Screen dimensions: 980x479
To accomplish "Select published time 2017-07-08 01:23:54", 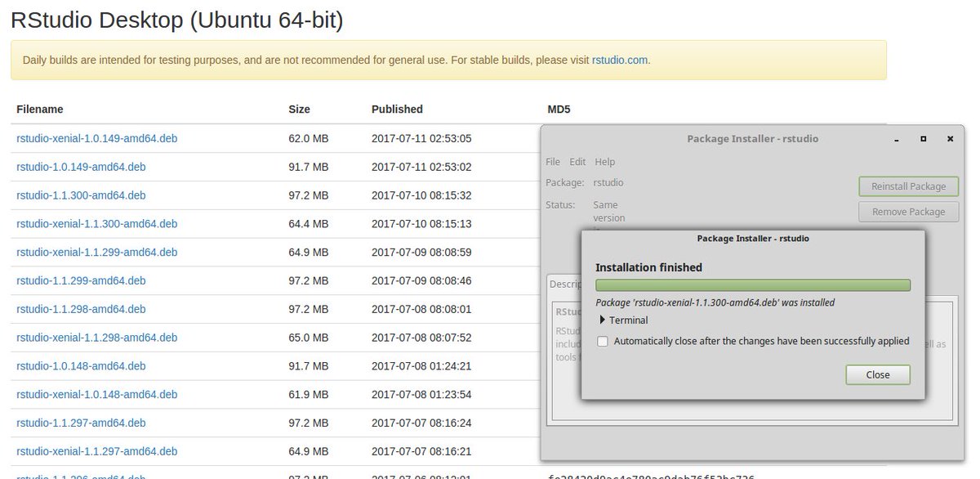I will (421, 394).
